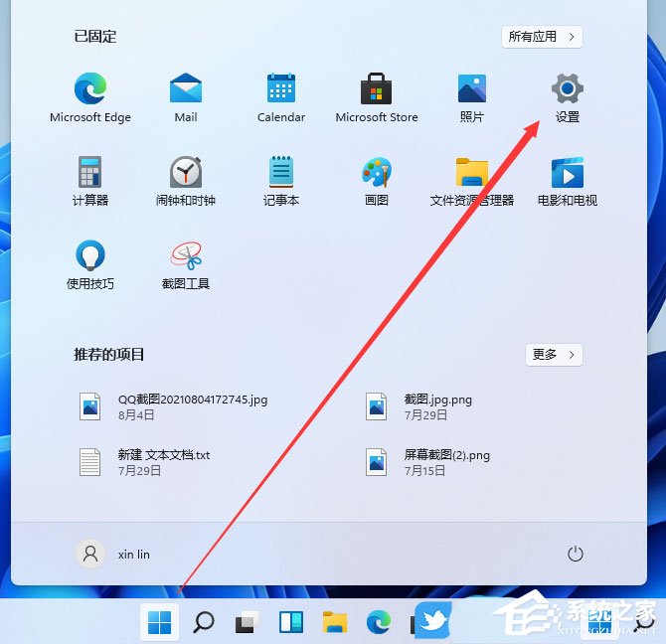Open File Explorer from taskbar
The image size is (666, 644).
[335, 622]
